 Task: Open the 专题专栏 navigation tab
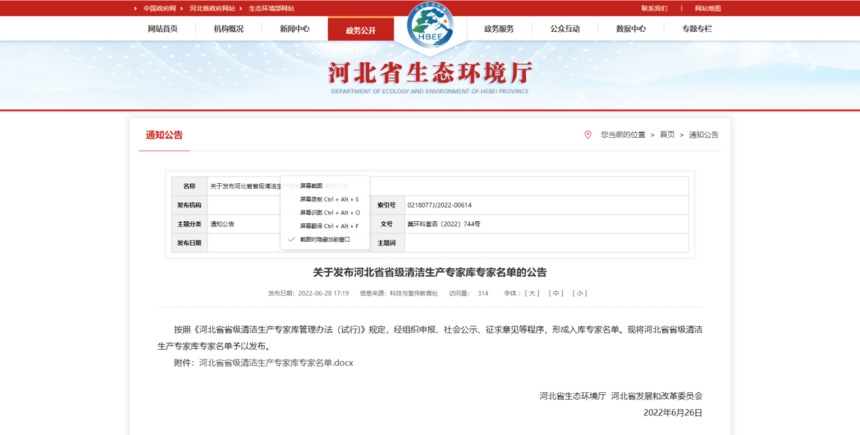point(696,29)
